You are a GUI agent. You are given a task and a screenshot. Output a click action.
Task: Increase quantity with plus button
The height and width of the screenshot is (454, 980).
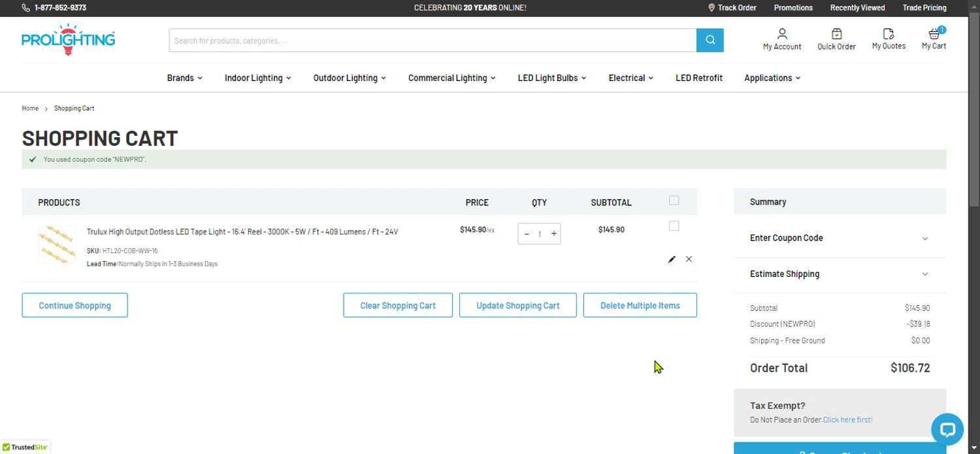pos(553,234)
